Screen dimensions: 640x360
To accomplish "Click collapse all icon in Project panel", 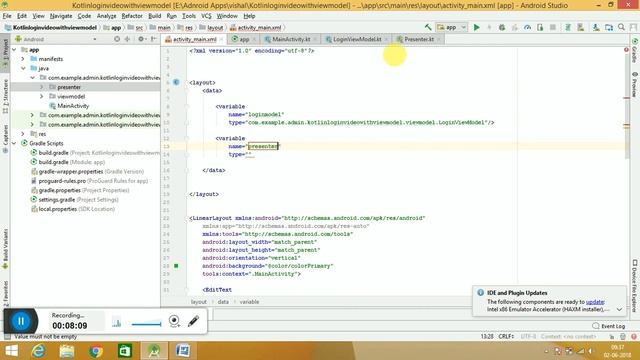I will [127, 39].
